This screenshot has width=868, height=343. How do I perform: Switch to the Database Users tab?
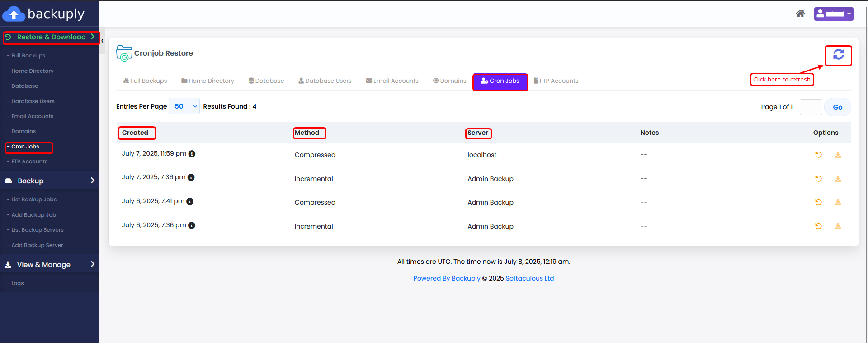pyautogui.click(x=325, y=81)
